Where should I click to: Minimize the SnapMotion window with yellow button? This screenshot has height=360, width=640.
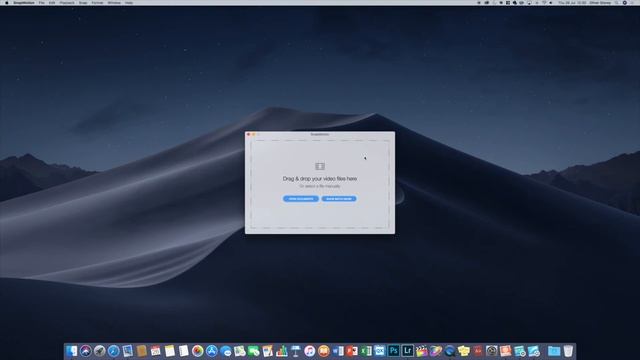click(253, 134)
